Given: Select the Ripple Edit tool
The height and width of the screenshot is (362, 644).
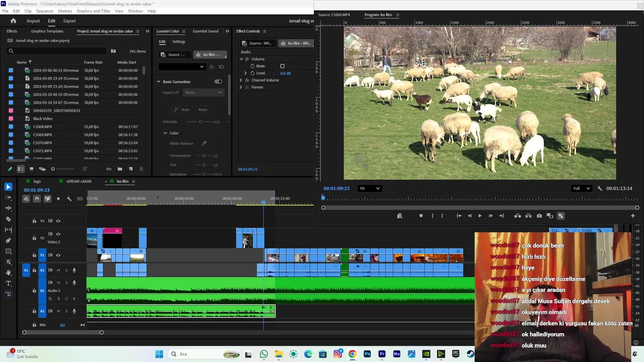Looking at the screenshot, I should (x=9, y=208).
